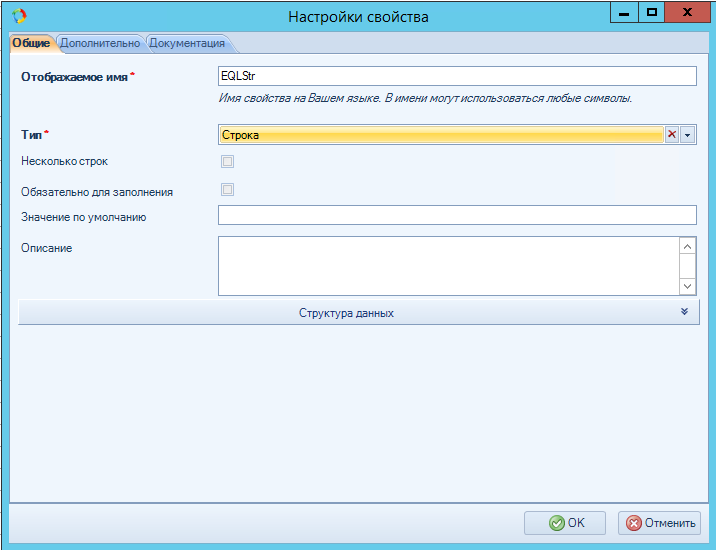Select the Общие tab
The height and width of the screenshot is (550, 716).
click(x=31, y=43)
